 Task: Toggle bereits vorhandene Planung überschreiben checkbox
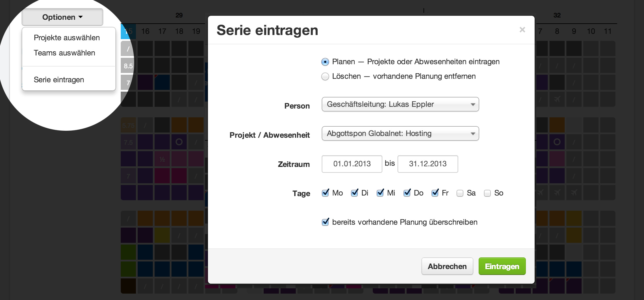pyautogui.click(x=325, y=222)
